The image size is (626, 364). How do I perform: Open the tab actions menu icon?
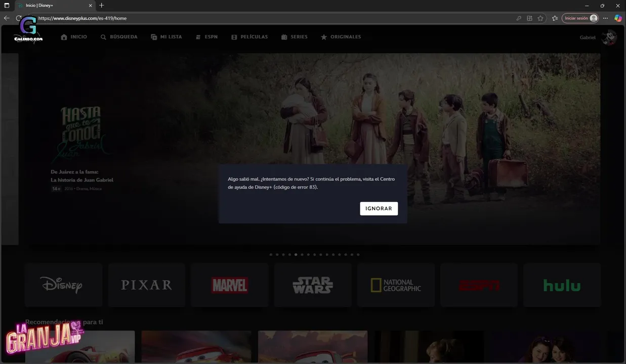(7, 5)
